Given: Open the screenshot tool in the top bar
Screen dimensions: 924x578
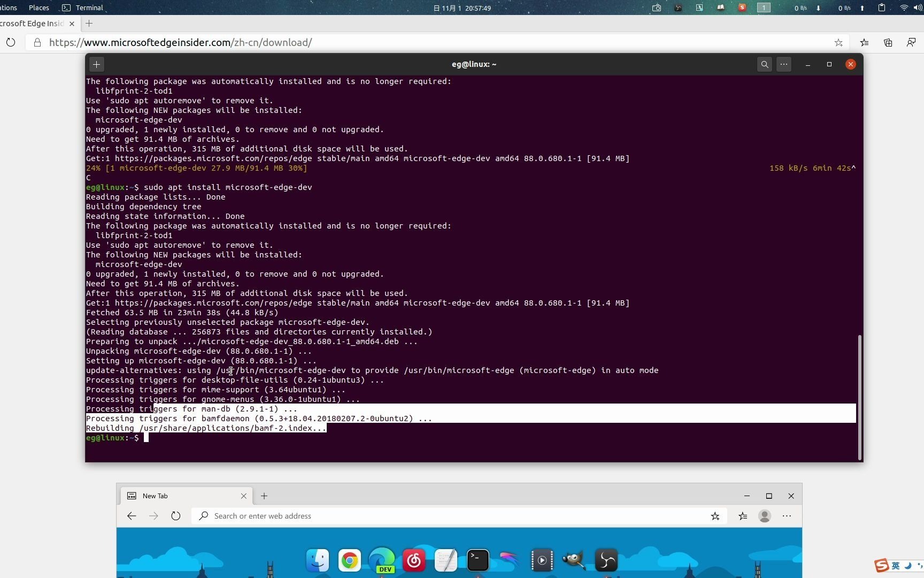Looking at the screenshot, I should [x=656, y=8].
